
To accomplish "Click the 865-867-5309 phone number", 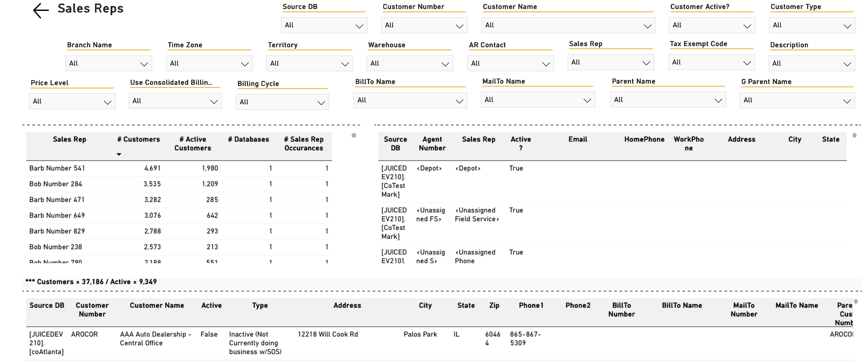I will click(x=525, y=339).
